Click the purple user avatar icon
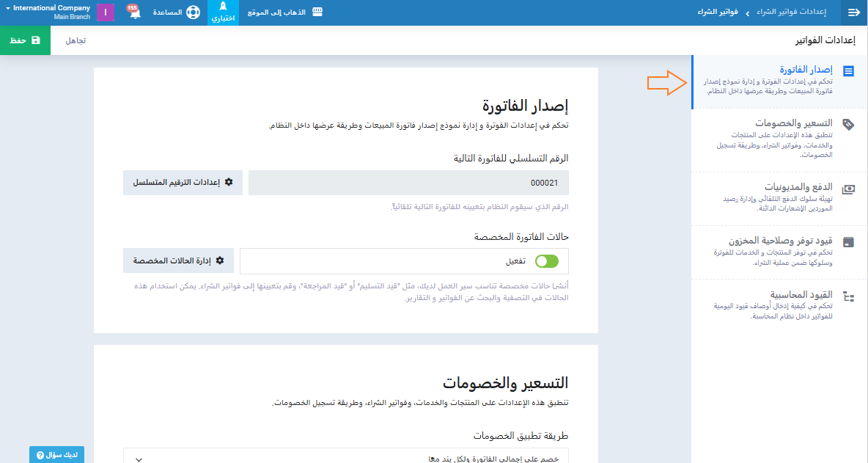Screen dimensions: 868x463 pos(106,12)
